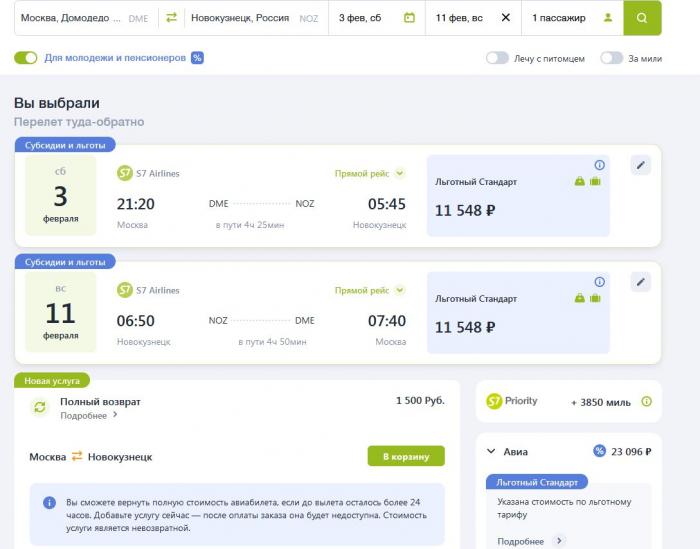The height and width of the screenshot is (549, 700).
Task: Turn on the За мили toggle
Action: 612,58
